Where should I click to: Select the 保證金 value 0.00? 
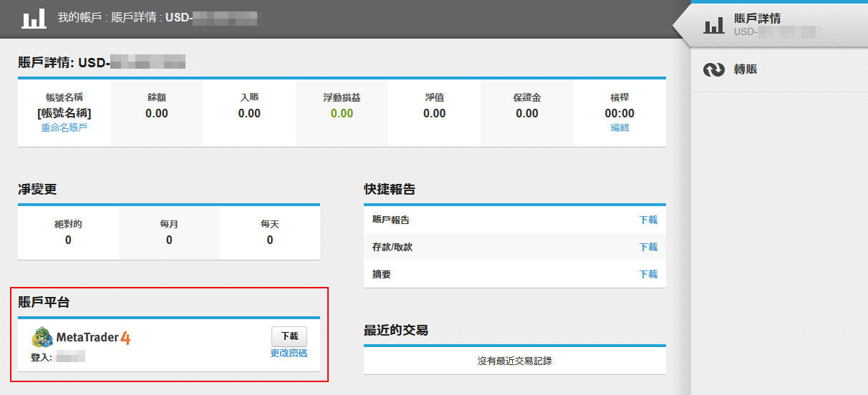pyautogui.click(x=527, y=113)
